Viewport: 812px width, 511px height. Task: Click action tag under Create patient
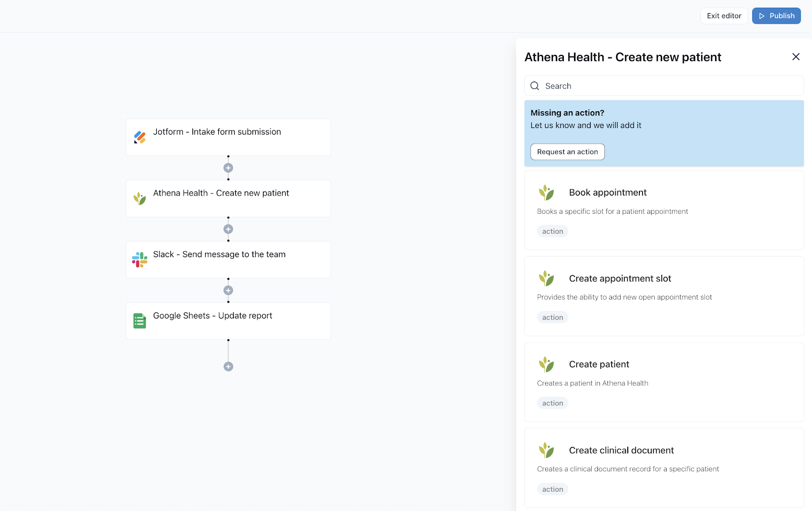(x=553, y=403)
